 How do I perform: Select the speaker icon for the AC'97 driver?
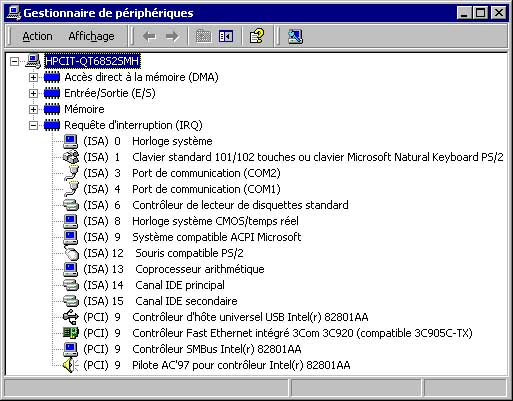tap(71, 365)
